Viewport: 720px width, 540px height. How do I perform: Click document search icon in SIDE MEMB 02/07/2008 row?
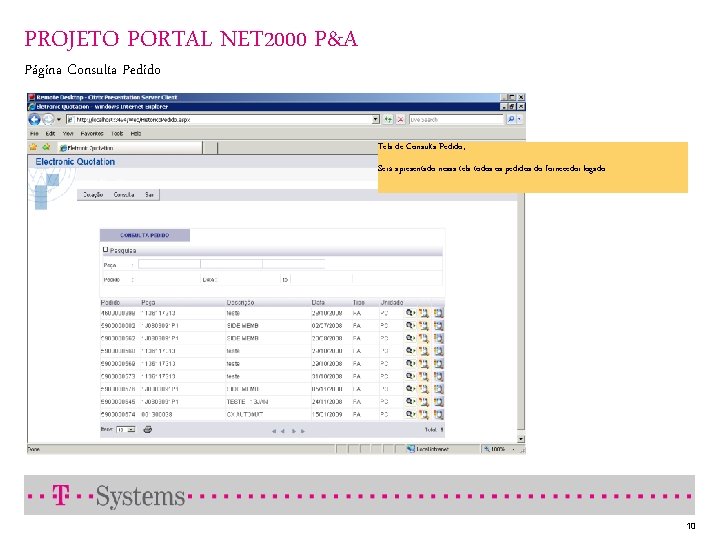pyautogui.click(x=423, y=326)
